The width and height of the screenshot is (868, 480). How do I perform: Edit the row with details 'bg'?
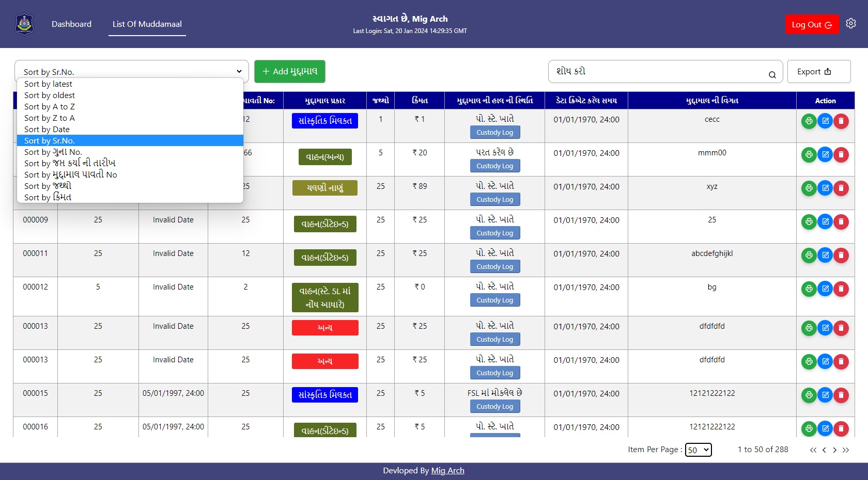click(825, 289)
